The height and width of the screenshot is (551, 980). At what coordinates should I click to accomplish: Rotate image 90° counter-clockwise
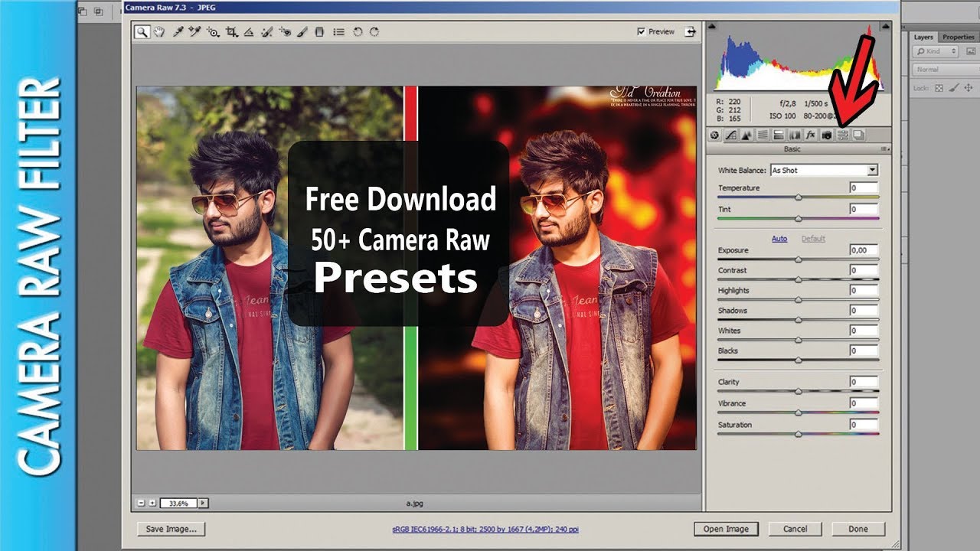click(x=358, y=32)
